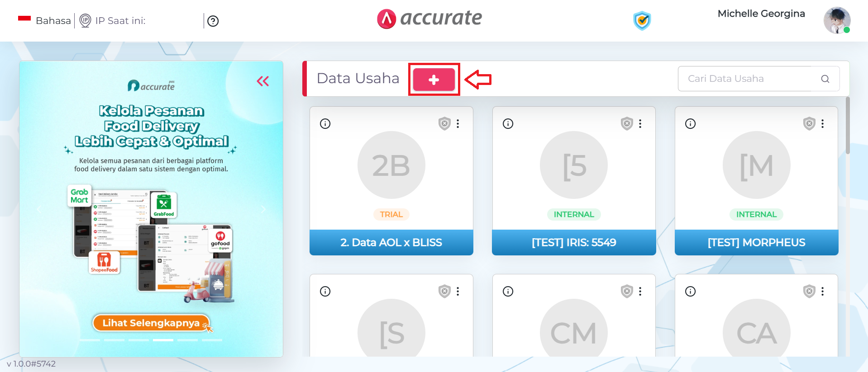
Task: Collapse the promo panel with double chevron
Action: coord(263,81)
